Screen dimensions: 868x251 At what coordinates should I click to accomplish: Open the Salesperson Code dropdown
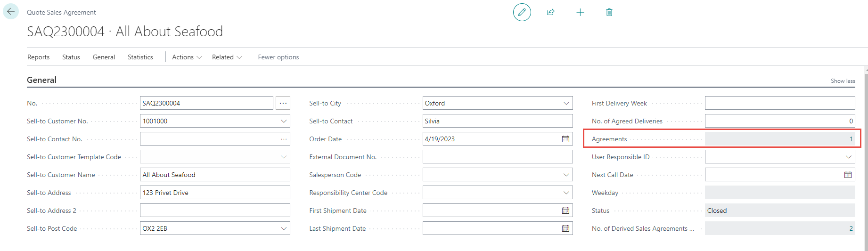(566, 175)
